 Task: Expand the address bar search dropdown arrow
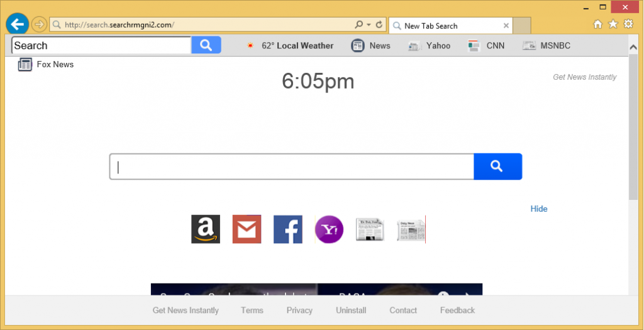(x=368, y=25)
